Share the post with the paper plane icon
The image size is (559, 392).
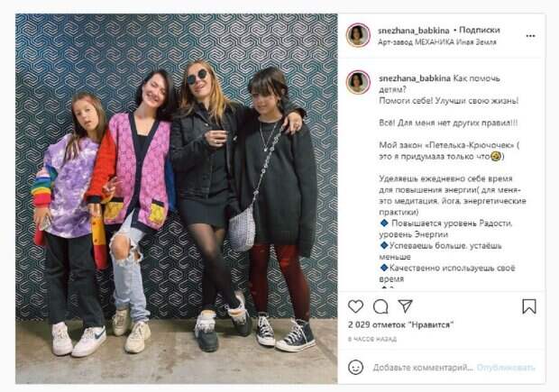click(406, 306)
